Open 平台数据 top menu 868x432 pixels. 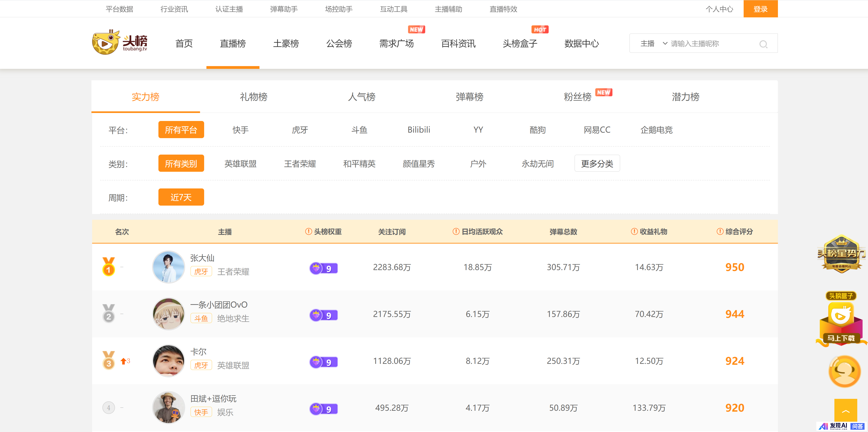(119, 9)
